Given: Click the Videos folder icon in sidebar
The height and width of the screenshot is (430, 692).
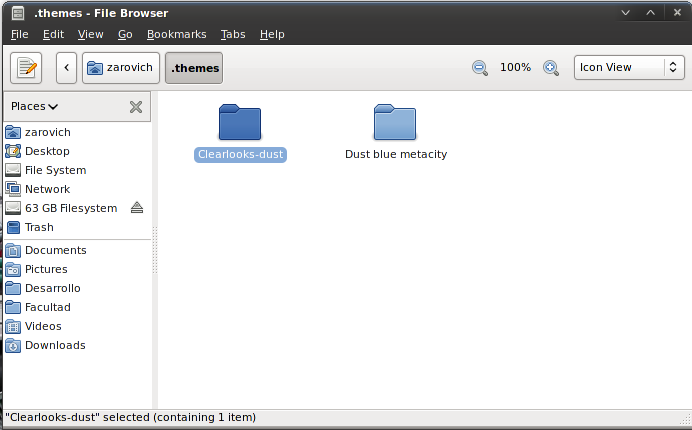Looking at the screenshot, I should (x=13, y=326).
